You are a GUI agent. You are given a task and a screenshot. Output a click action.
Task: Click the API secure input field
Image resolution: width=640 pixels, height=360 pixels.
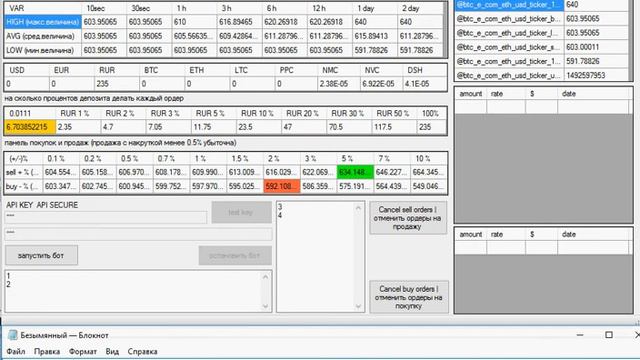[138, 234]
